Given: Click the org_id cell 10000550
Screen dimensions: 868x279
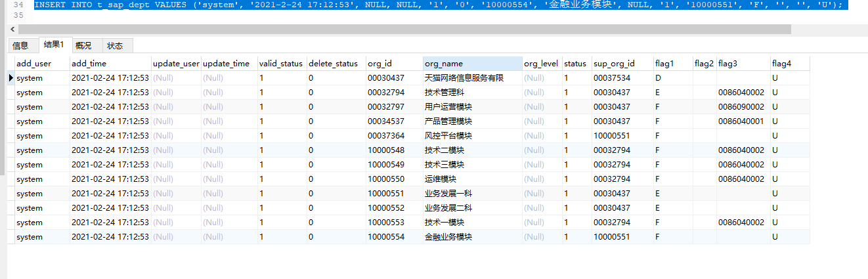Looking at the screenshot, I should coord(394,179).
